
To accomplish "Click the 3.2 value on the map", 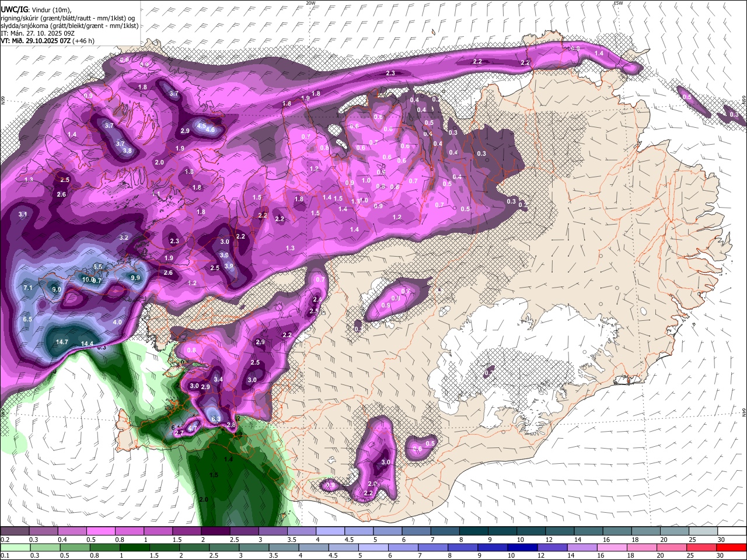I will point(124,238).
